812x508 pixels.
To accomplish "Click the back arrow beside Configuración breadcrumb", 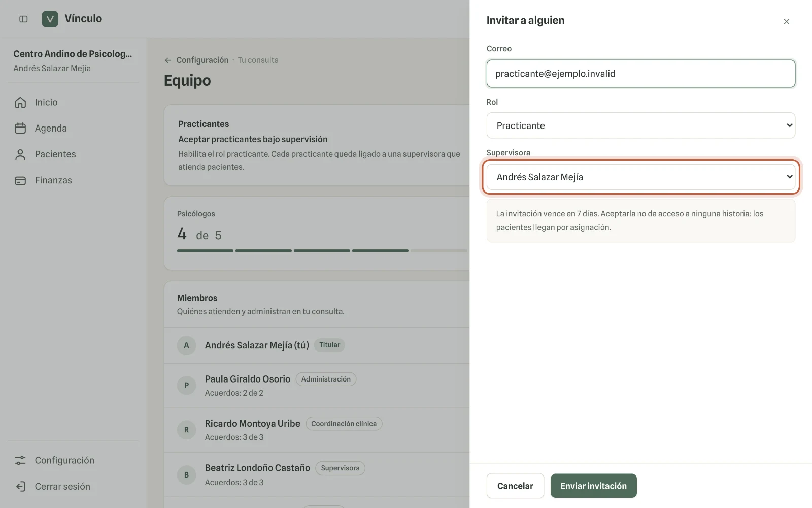I will point(168,60).
